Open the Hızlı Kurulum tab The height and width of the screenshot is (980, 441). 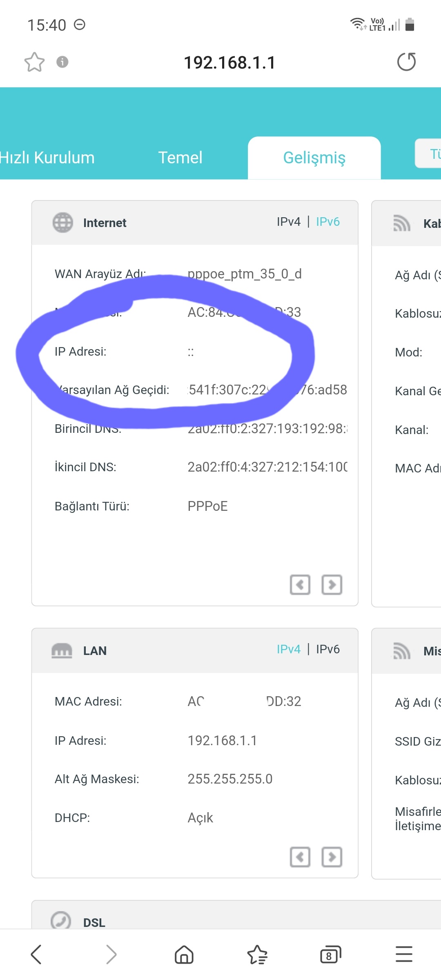(x=47, y=158)
